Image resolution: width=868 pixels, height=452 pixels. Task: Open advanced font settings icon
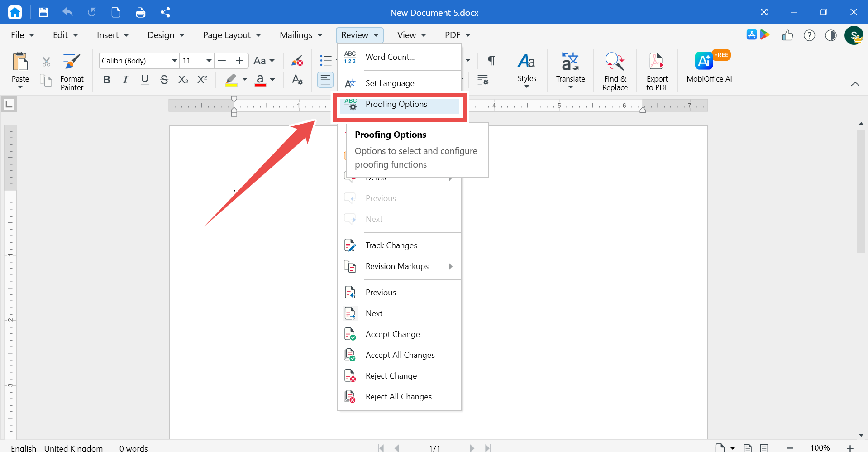click(x=297, y=80)
